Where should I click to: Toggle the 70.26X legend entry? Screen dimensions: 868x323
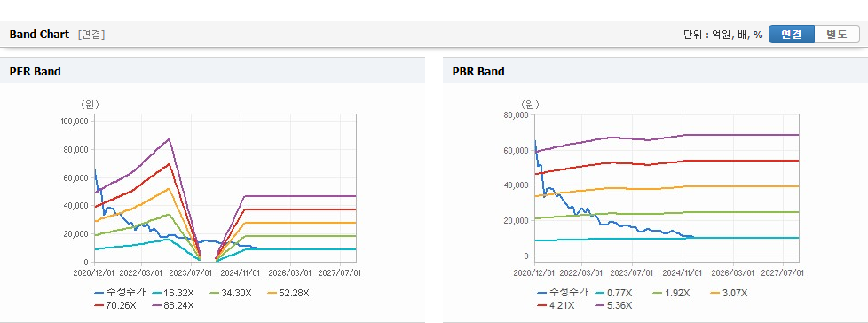tap(114, 305)
